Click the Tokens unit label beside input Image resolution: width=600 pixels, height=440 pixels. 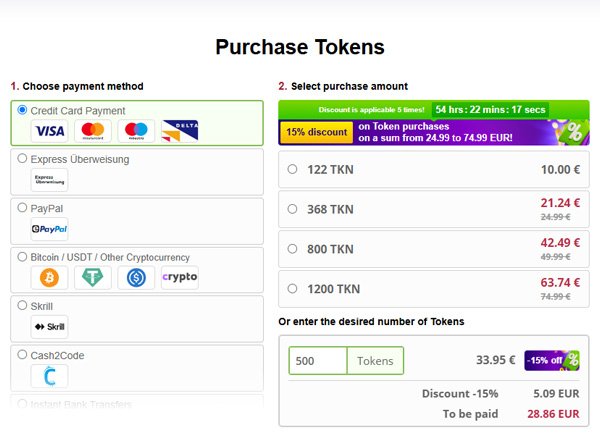pyautogui.click(x=375, y=360)
